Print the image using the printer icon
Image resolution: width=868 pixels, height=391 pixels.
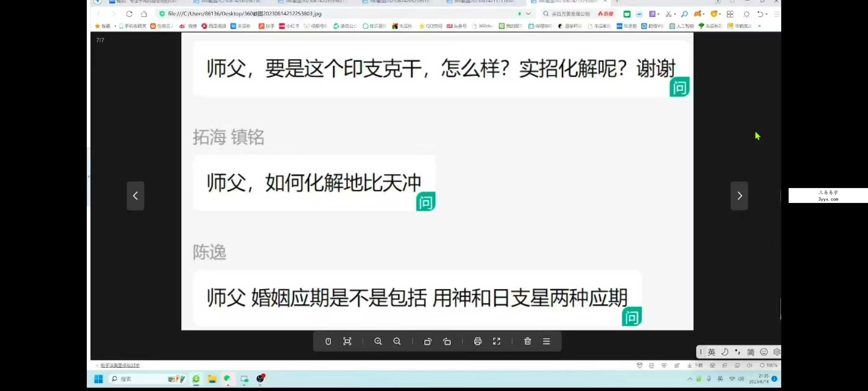(477, 341)
